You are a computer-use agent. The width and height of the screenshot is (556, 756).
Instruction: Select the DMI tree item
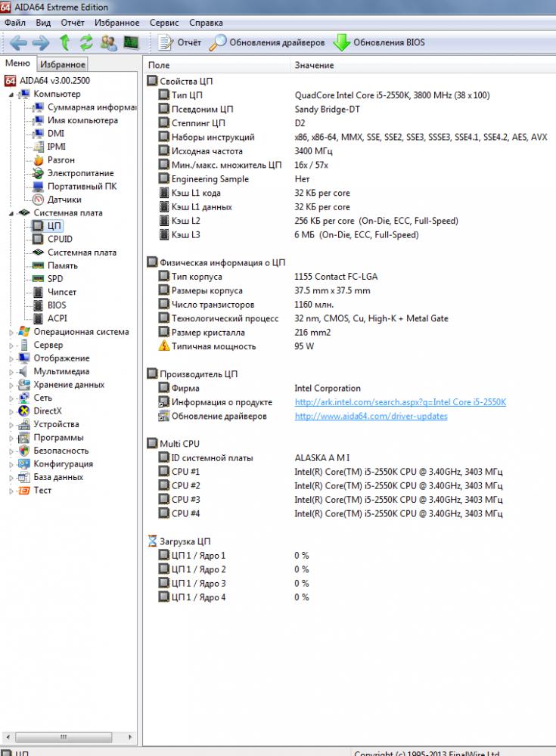[48, 134]
